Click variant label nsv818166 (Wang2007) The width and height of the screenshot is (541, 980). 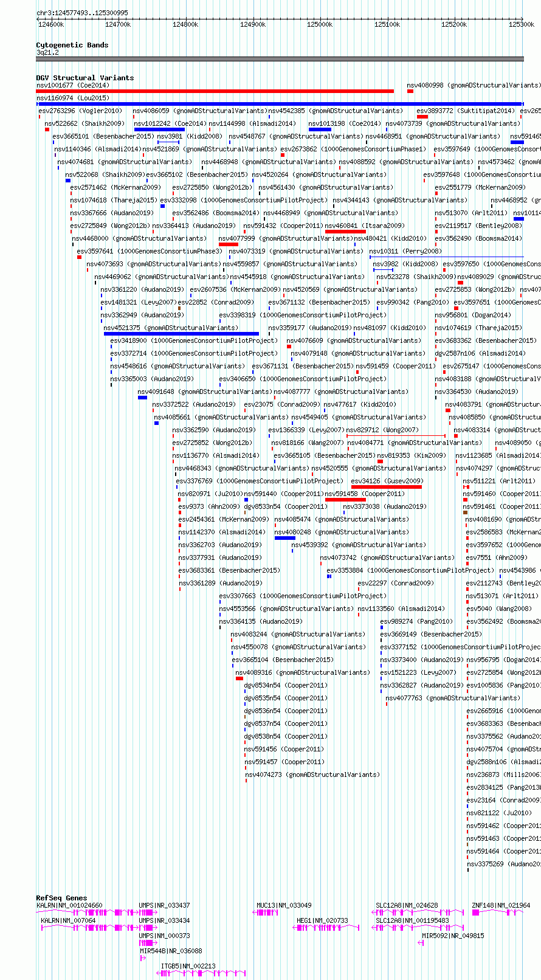tap(308, 443)
